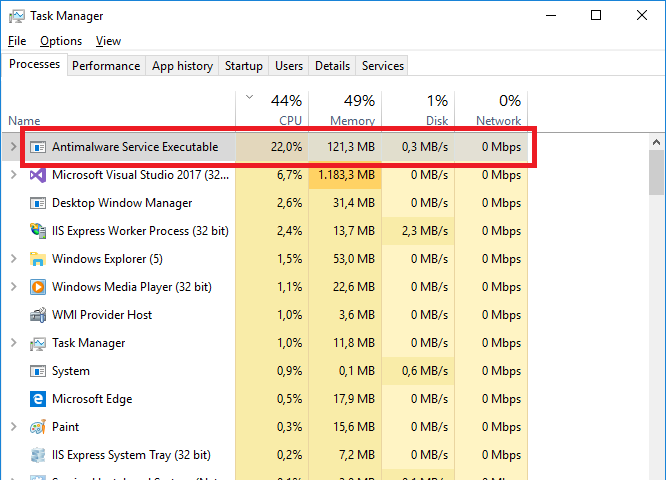666x480 pixels.
Task: Switch to the Services tab
Action: click(x=382, y=66)
